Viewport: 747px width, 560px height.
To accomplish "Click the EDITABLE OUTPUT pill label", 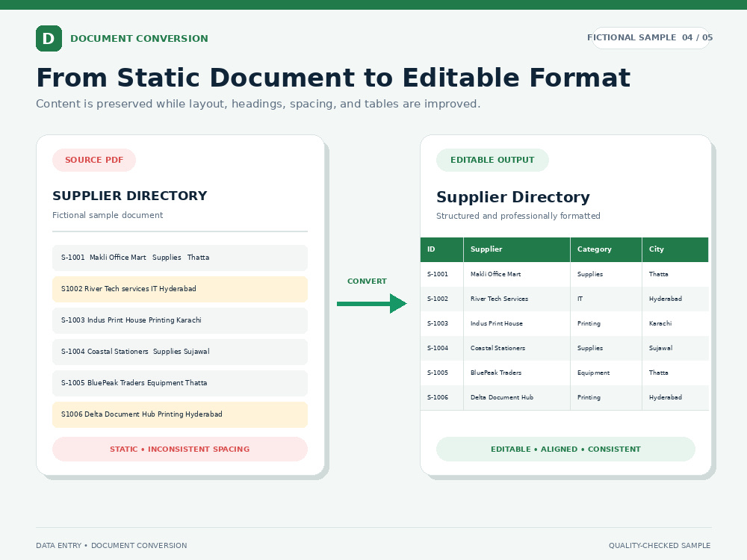I will (492, 160).
